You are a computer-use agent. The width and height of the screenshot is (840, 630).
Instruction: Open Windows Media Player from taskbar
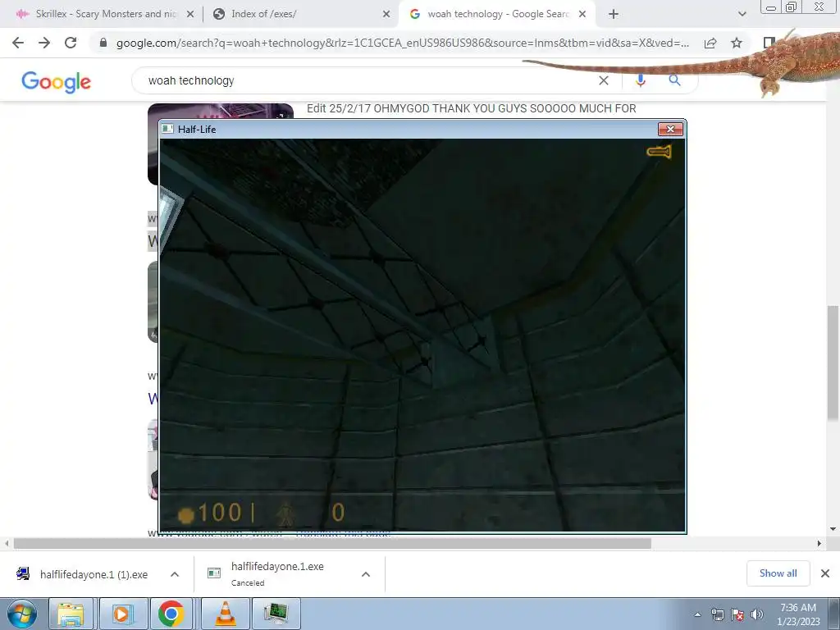coord(121,614)
